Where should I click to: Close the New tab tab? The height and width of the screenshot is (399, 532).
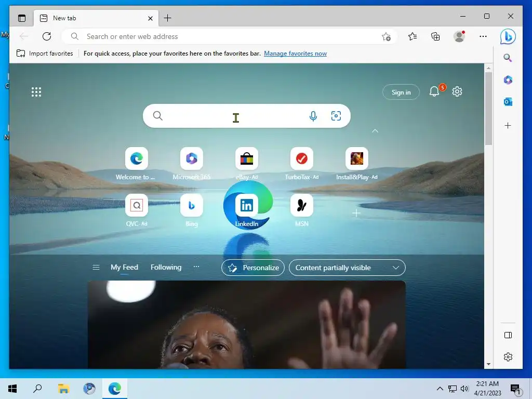(x=150, y=18)
